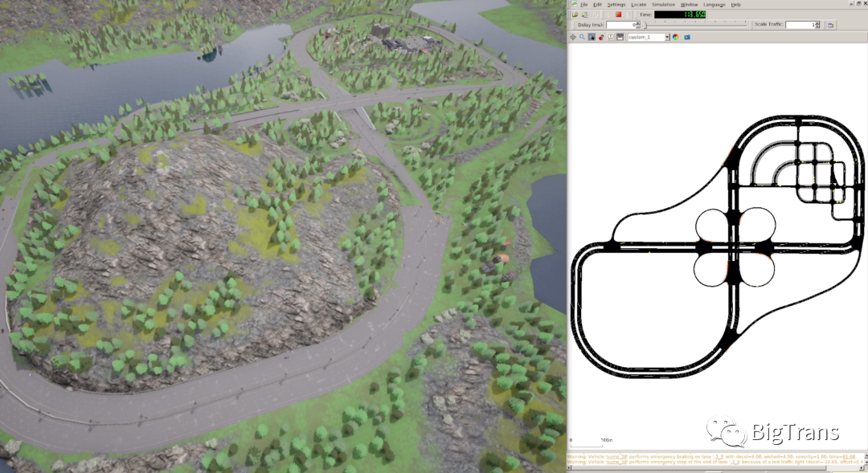Click the reload simulation icon beside the folder
The image size is (868, 473).
point(584,14)
